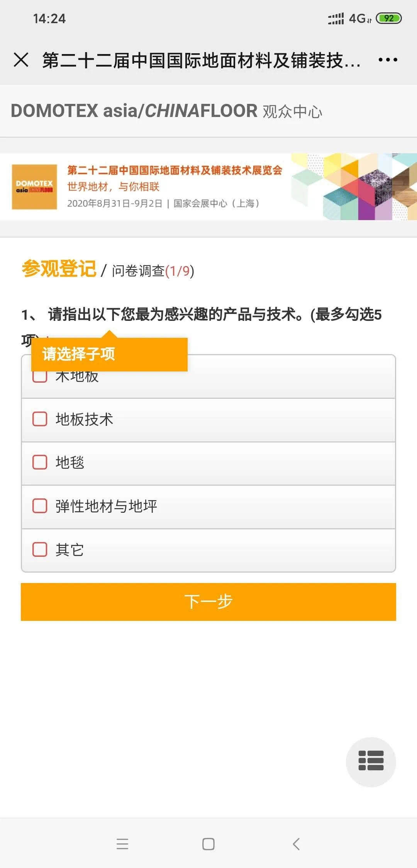The height and width of the screenshot is (868, 417).
Task: Close the webpage with the X icon
Action: click(21, 60)
